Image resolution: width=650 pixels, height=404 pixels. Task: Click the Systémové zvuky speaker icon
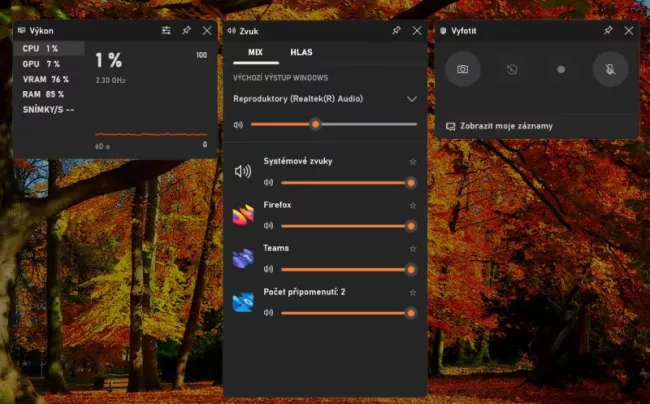[243, 171]
